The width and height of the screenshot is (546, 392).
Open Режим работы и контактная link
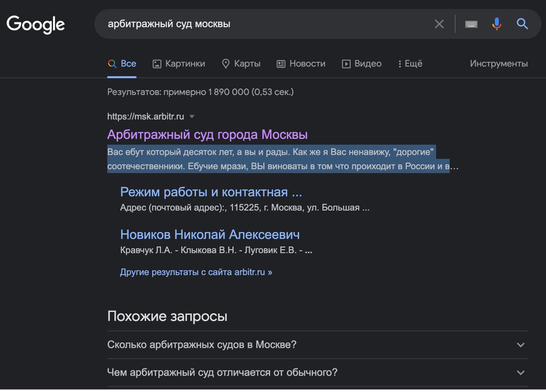(211, 192)
